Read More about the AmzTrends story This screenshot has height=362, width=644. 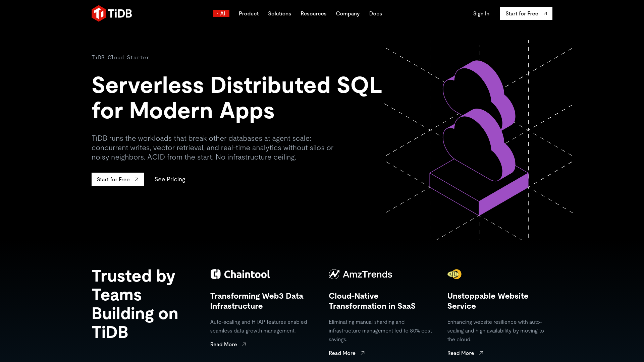(346, 353)
